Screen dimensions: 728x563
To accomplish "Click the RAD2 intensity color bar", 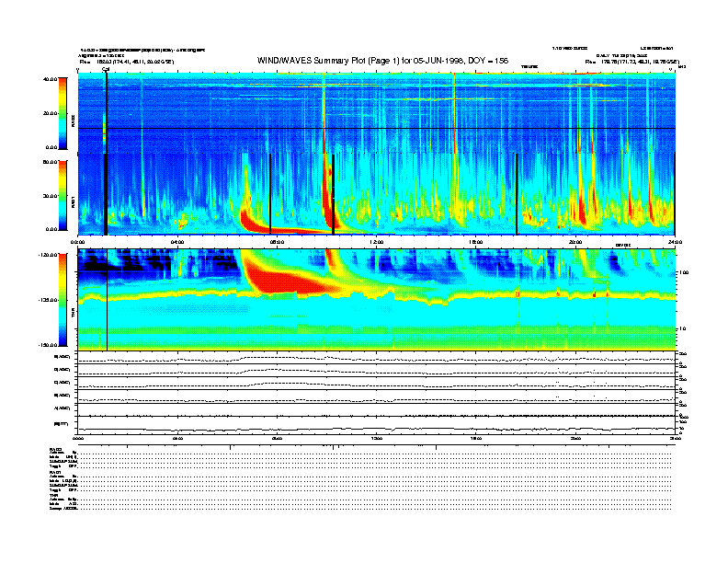I will [63, 113].
